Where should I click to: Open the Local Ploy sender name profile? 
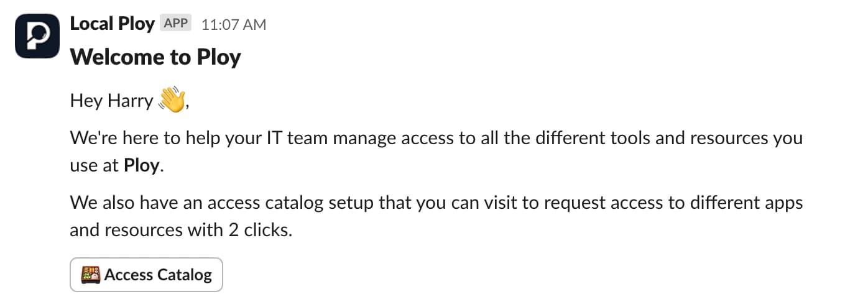pyautogui.click(x=112, y=24)
